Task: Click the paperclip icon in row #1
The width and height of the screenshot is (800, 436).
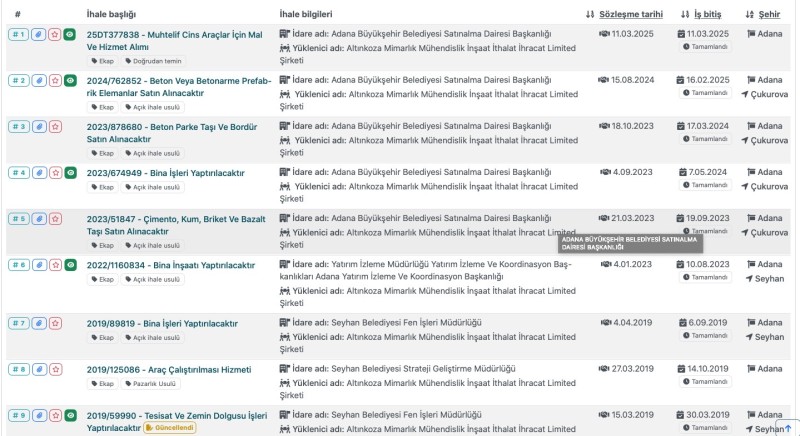Action: point(39,35)
